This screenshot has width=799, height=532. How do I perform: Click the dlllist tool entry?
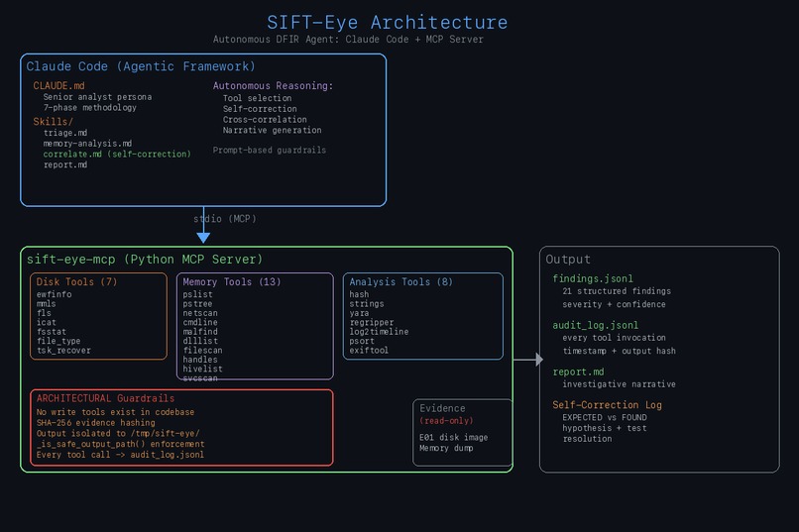click(x=200, y=341)
